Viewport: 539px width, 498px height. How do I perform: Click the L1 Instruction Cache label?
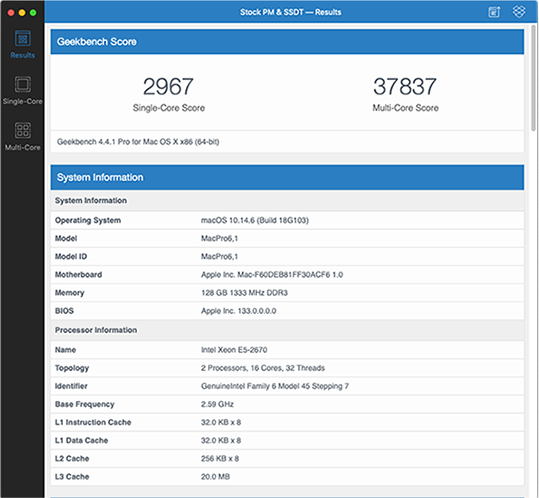[x=93, y=422]
